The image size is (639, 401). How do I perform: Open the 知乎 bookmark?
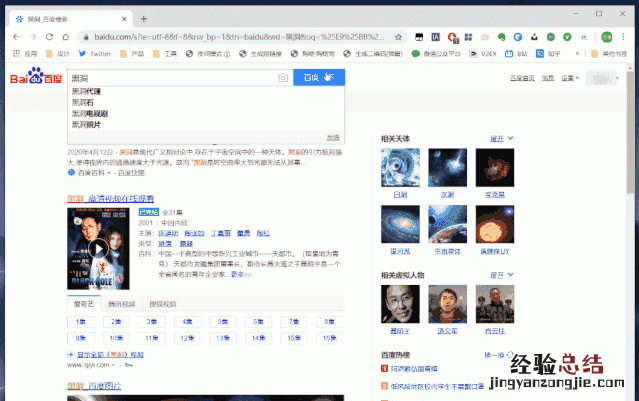pyautogui.click(x=548, y=53)
